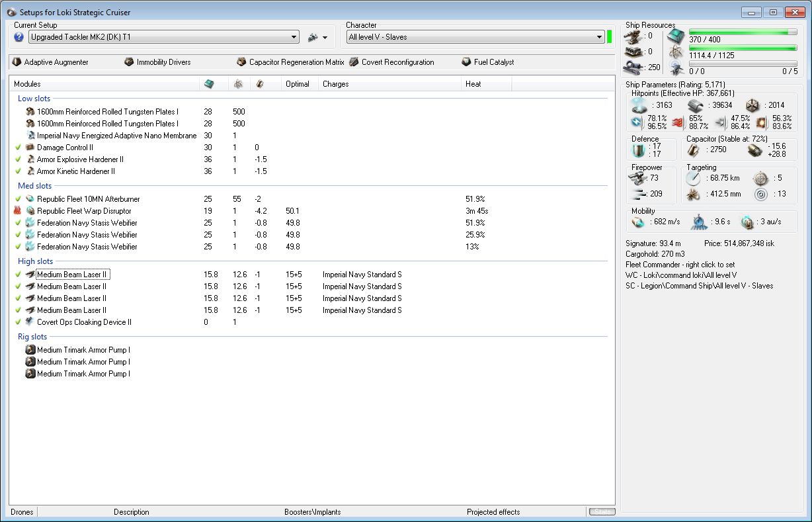Click the armor hitpoints icon showing 39634
The width and height of the screenshot is (812, 522).
point(695,106)
